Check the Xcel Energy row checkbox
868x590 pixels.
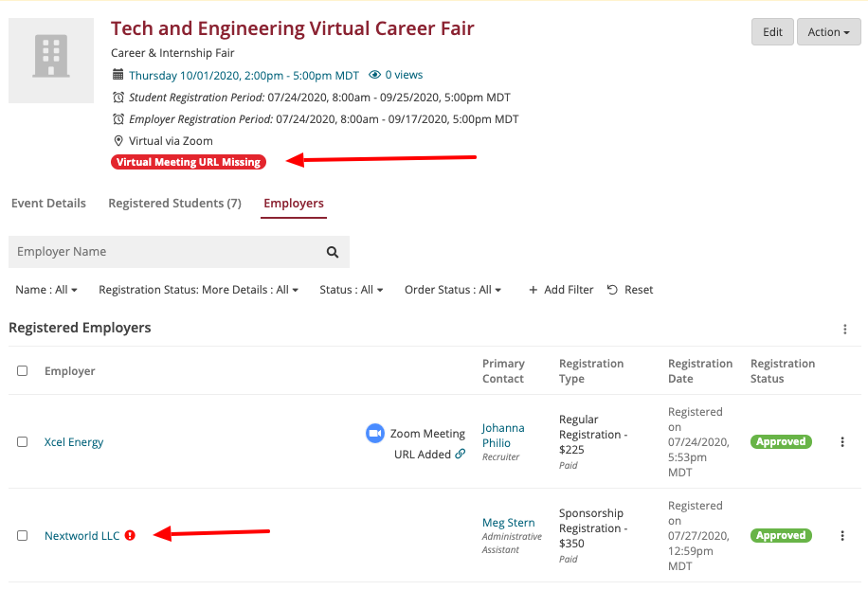pos(23,442)
